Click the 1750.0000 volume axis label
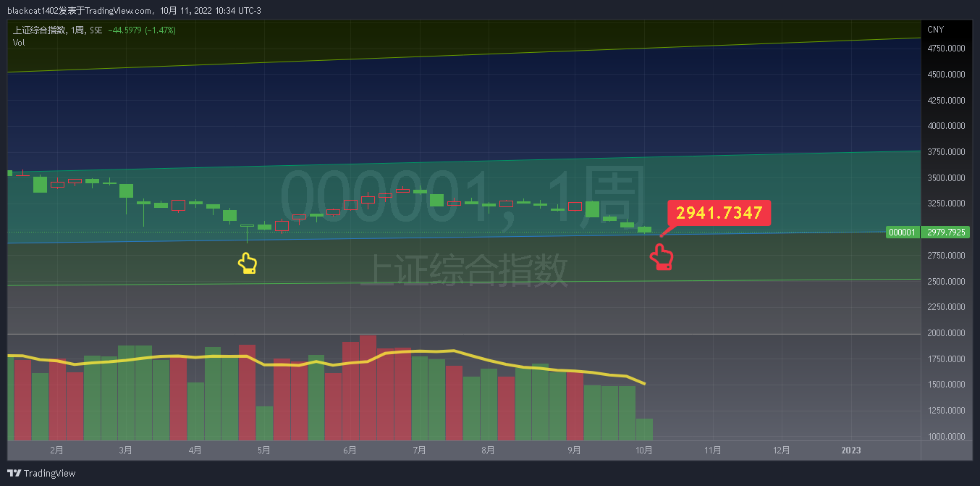 click(947, 359)
